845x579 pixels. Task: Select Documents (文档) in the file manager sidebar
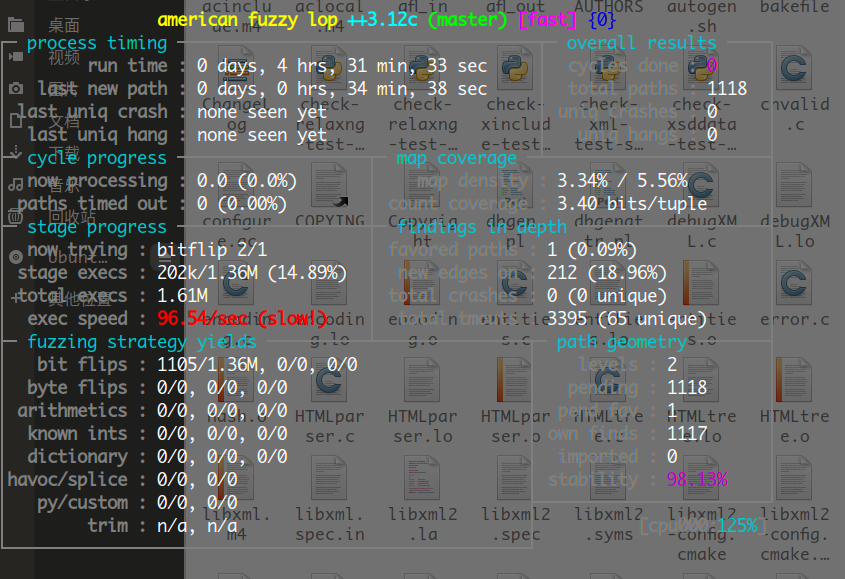64,121
